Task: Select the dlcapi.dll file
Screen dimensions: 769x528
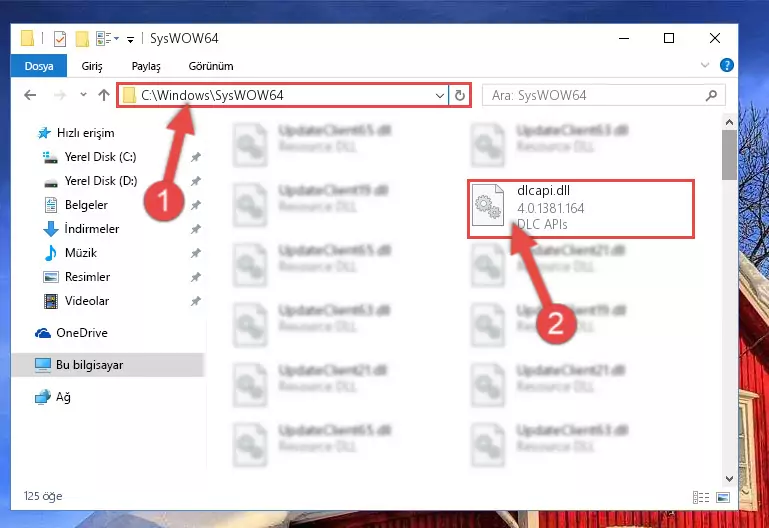Action: (581, 209)
